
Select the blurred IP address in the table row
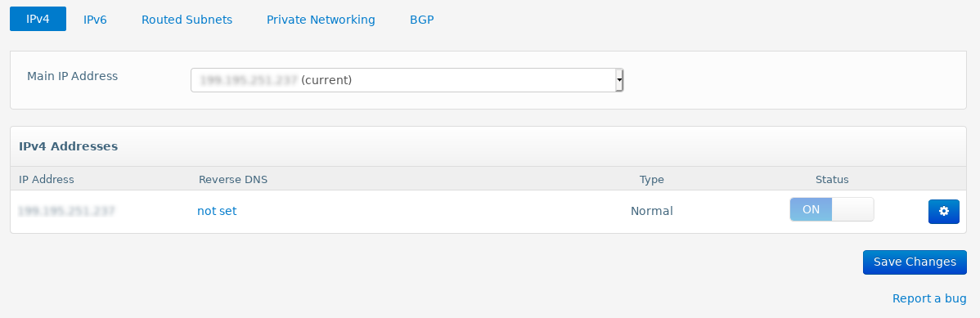click(x=66, y=211)
